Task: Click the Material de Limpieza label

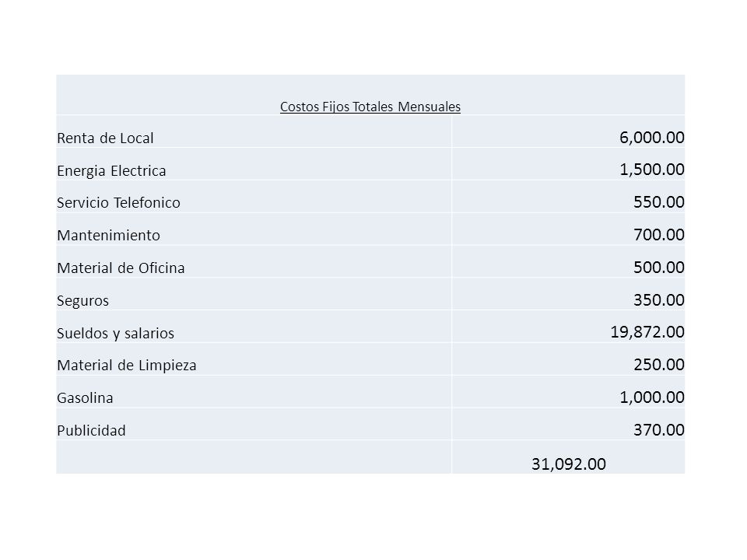Action: click(x=127, y=366)
